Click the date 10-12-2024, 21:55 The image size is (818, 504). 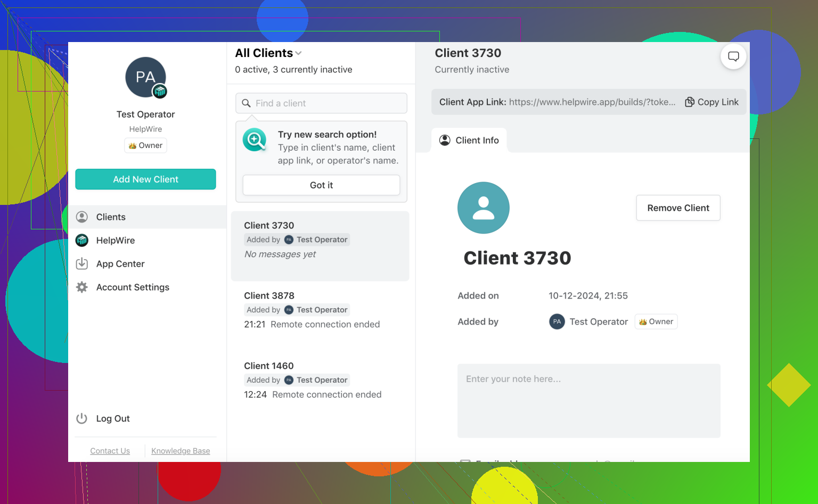(588, 295)
